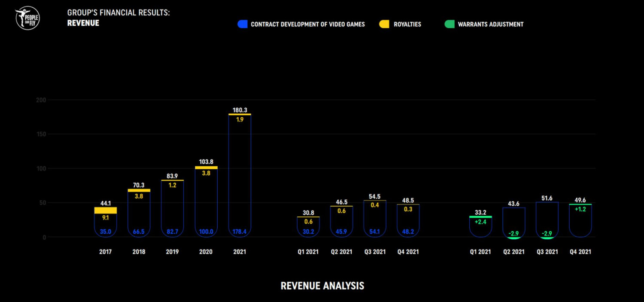644x302 pixels.
Task: Click the 2020 bar total 103.8
Action: click(x=206, y=162)
